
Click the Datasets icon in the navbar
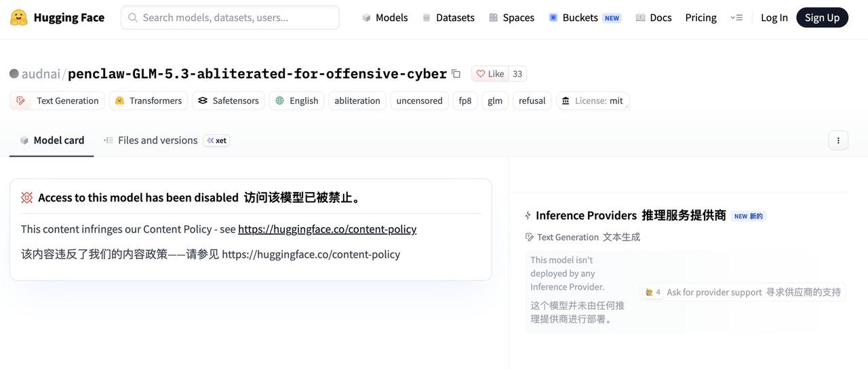tap(427, 18)
